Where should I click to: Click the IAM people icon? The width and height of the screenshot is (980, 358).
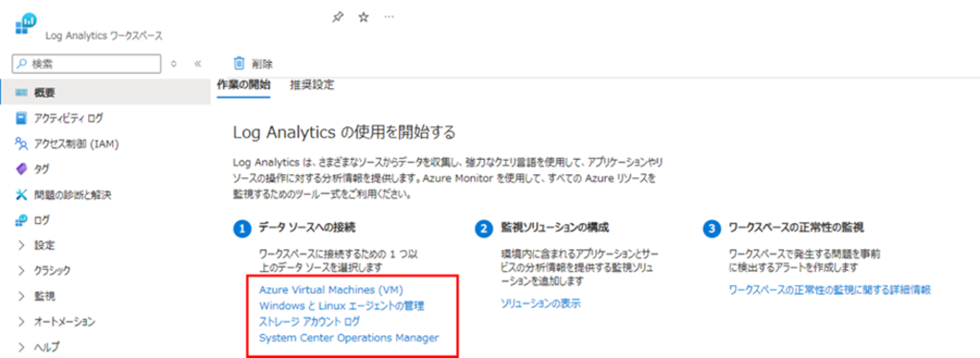click(22, 144)
